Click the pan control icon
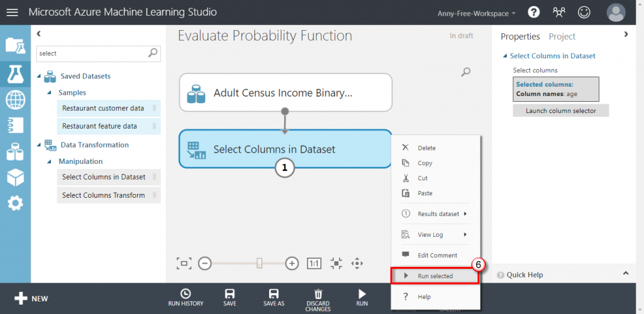This screenshot has width=644, height=314. [357, 263]
